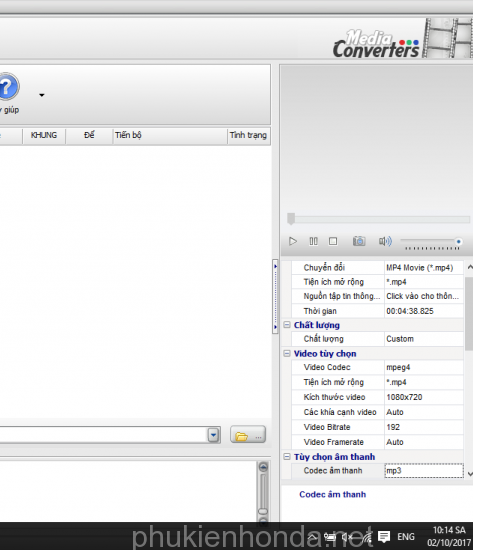The height and width of the screenshot is (559, 484).
Task: Click the ENG language indicator in taskbar
Action: pyautogui.click(x=406, y=537)
